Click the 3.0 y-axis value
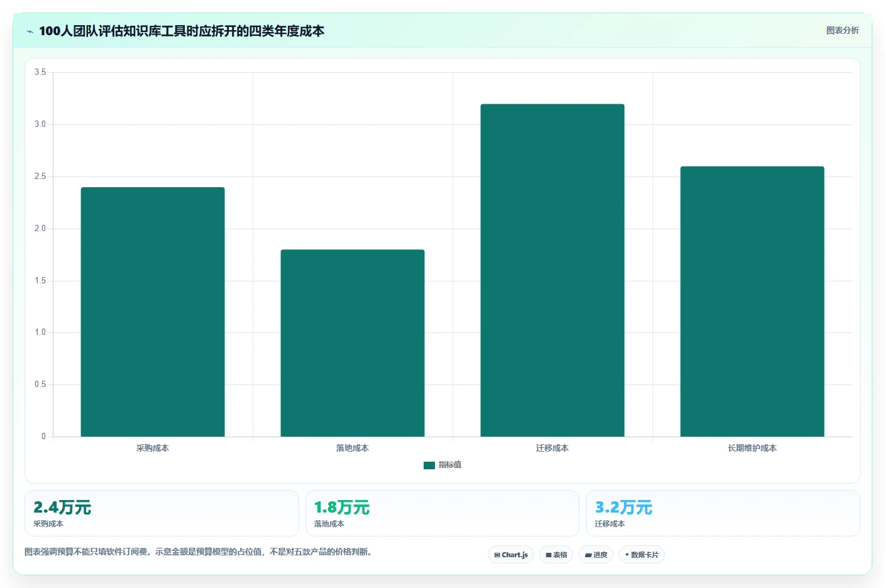The width and height of the screenshot is (885, 588). 40,124
